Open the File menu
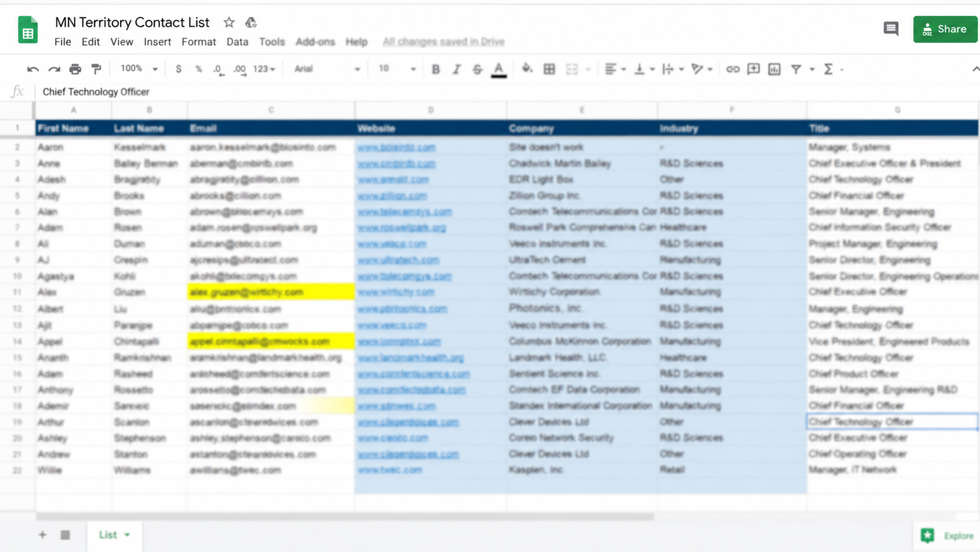The height and width of the screenshot is (552, 980). point(63,42)
